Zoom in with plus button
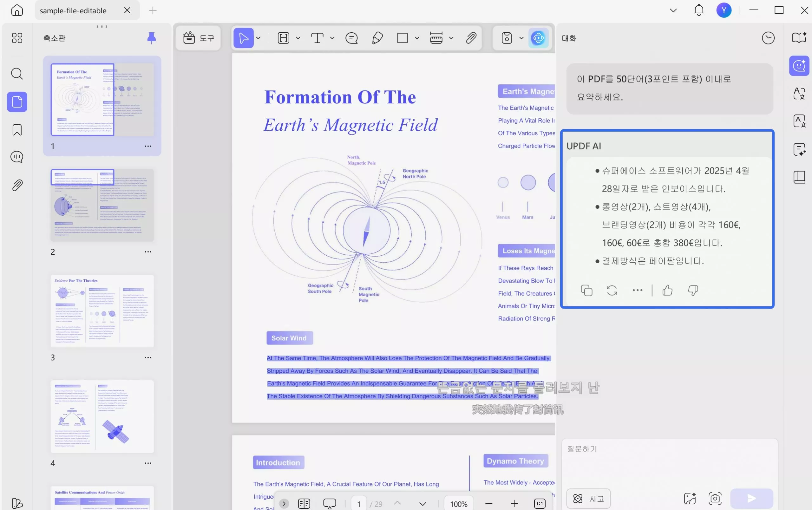This screenshot has width=812, height=510. click(x=514, y=504)
